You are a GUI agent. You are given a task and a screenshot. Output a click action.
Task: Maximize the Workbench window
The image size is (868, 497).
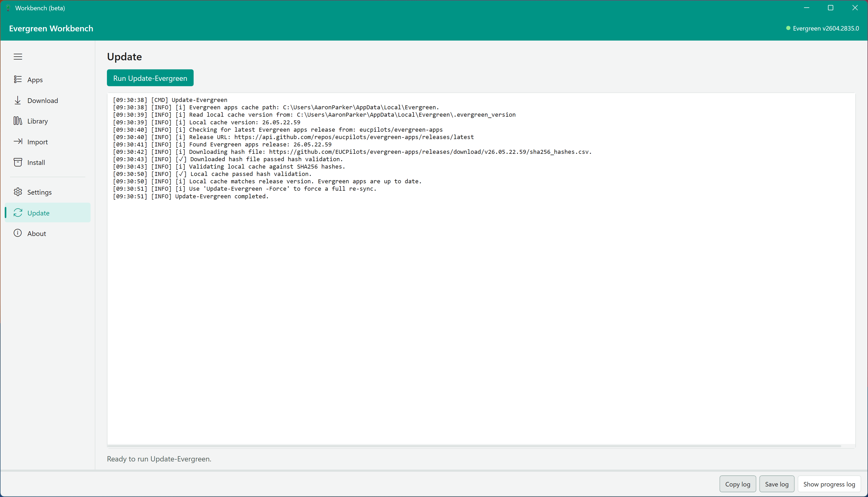click(x=830, y=8)
